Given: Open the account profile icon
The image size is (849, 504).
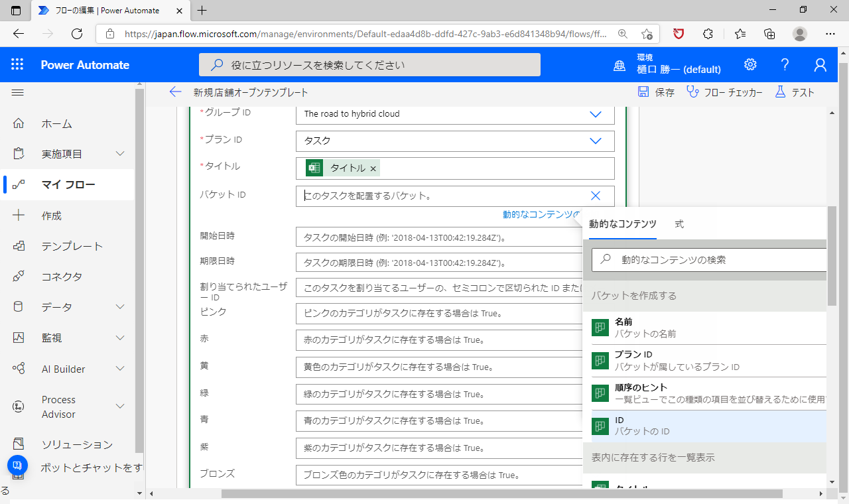Looking at the screenshot, I should point(820,64).
